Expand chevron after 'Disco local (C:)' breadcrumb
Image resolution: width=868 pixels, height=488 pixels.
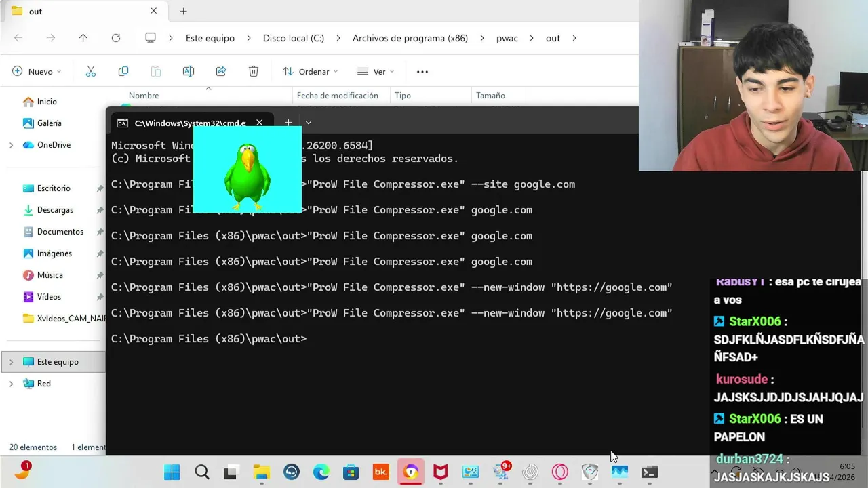click(x=338, y=38)
